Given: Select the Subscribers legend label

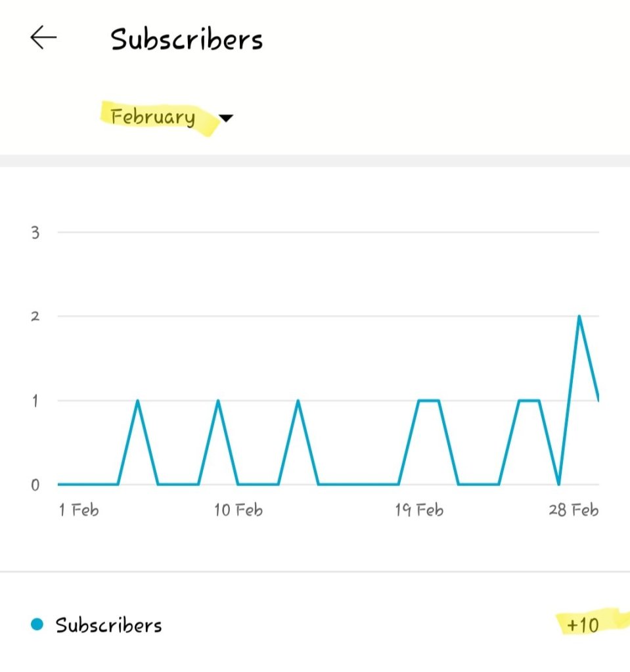Looking at the screenshot, I should coord(108,625).
